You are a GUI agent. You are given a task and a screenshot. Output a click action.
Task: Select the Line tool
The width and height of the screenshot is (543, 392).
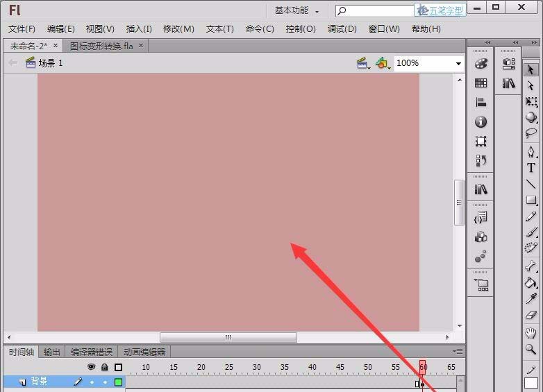(531, 184)
